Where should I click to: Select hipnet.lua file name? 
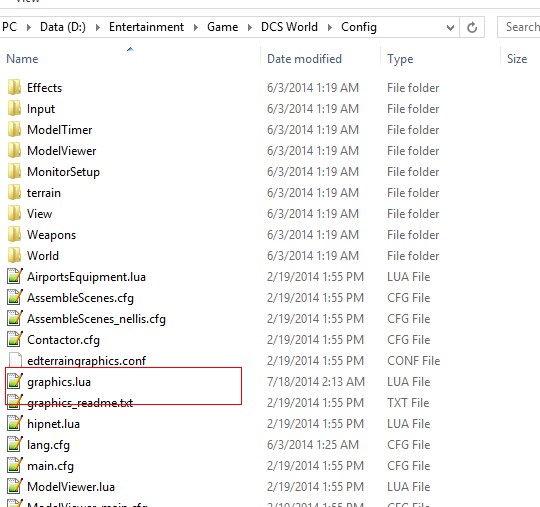pyautogui.click(x=53, y=424)
